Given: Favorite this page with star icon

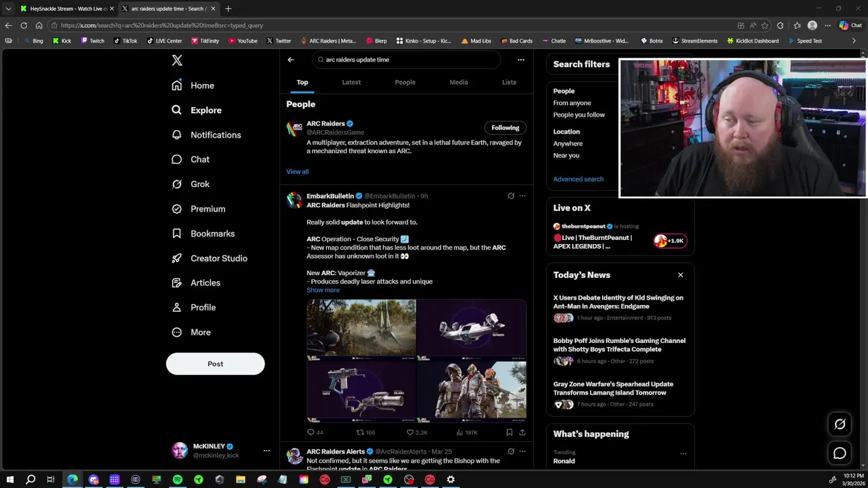Looking at the screenshot, I should point(765,26).
